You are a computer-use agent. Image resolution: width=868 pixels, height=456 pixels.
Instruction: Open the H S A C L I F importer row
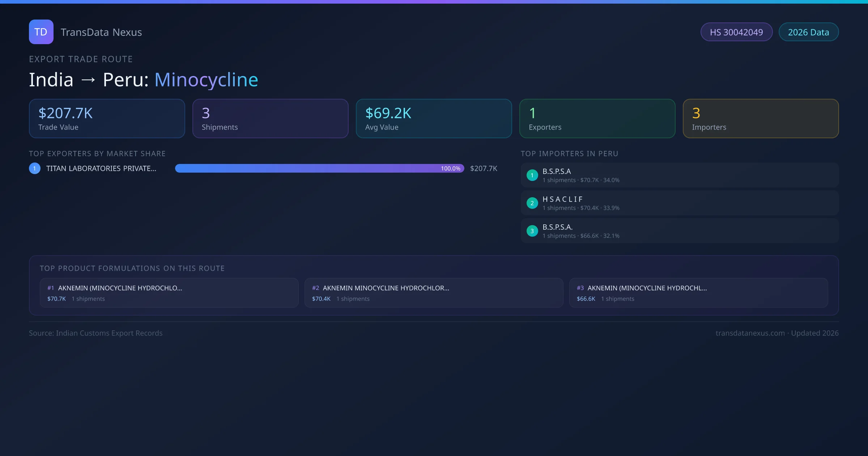679,203
